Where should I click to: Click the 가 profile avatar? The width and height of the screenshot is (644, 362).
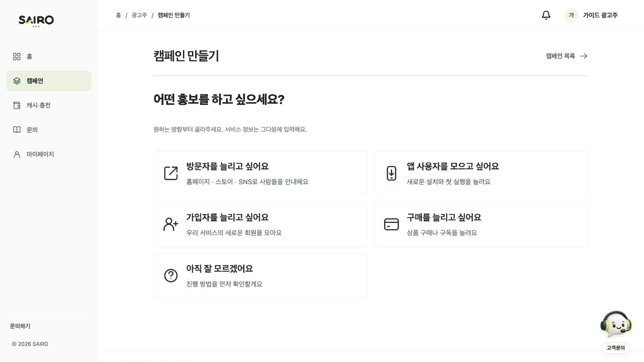tap(572, 15)
